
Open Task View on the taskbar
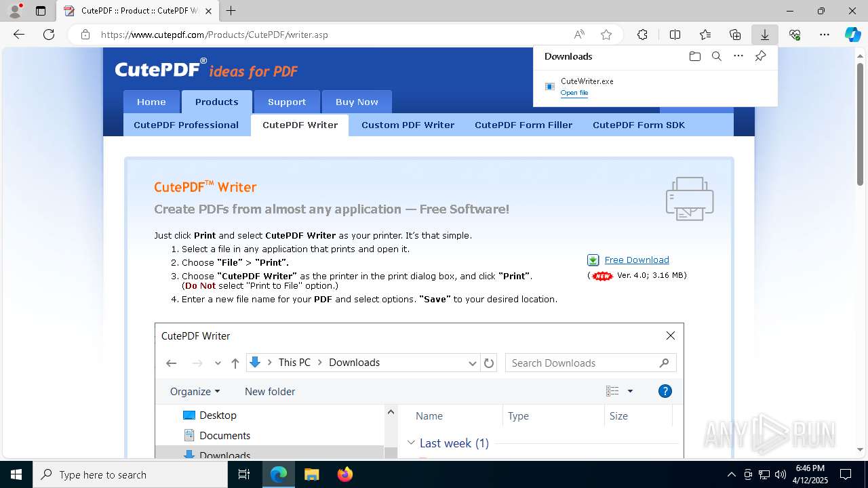(244, 474)
